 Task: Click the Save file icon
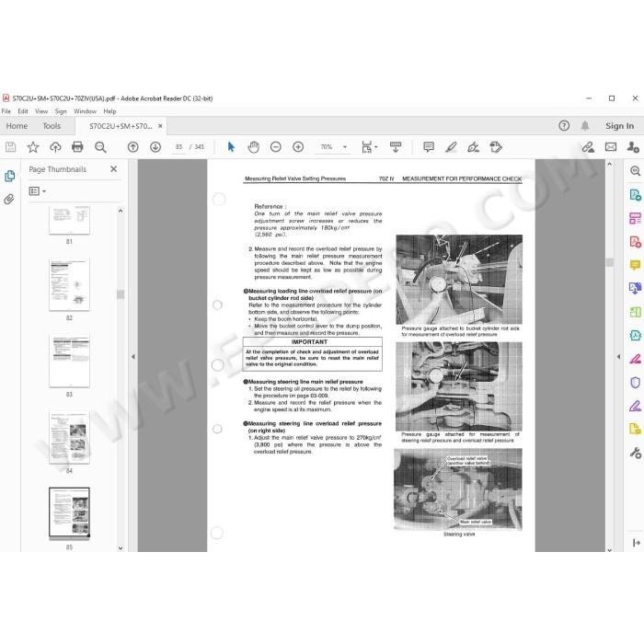[11, 147]
